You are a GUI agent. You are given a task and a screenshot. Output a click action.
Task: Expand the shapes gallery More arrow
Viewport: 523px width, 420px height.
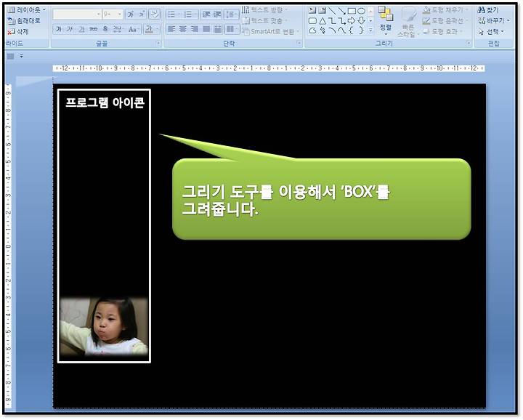click(370, 31)
